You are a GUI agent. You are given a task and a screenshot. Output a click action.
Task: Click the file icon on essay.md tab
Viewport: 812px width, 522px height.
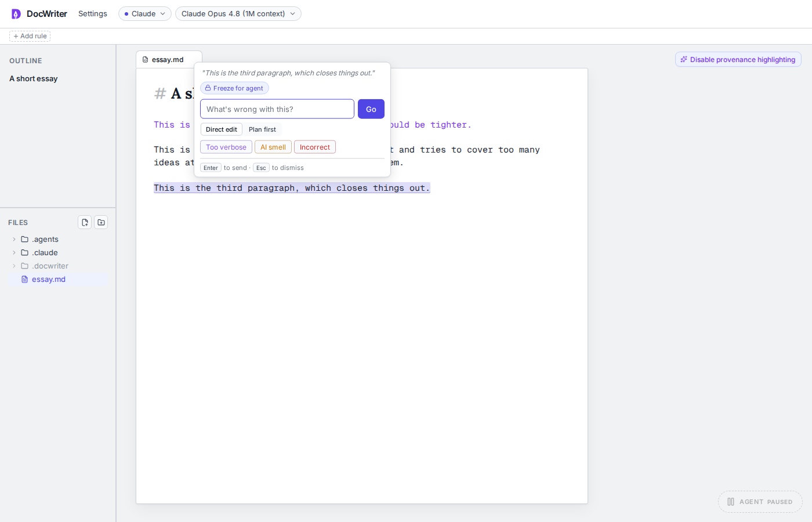point(145,60)
